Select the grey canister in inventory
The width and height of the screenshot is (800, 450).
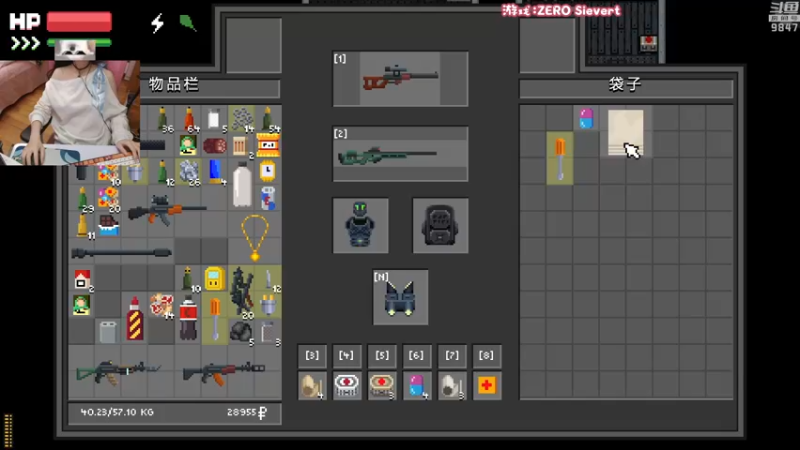108,333
